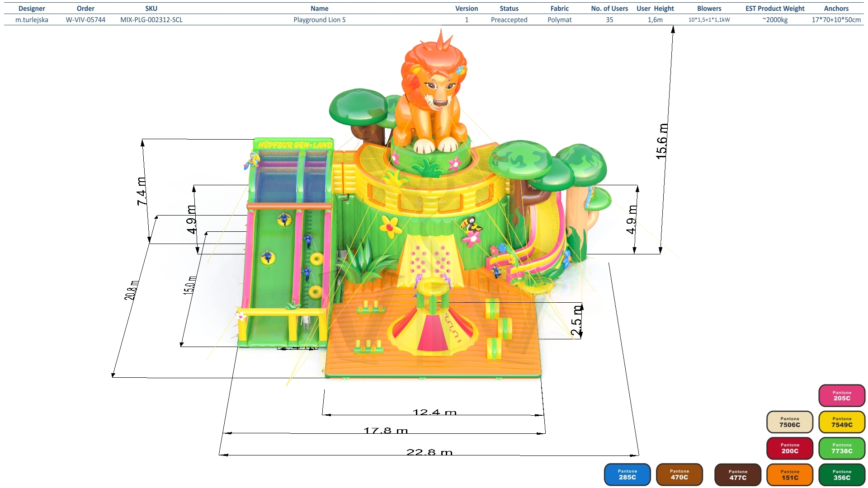Select the Pantone 285C blue swatch
This screenshot has height=488, width=868.
coord(627,474)
